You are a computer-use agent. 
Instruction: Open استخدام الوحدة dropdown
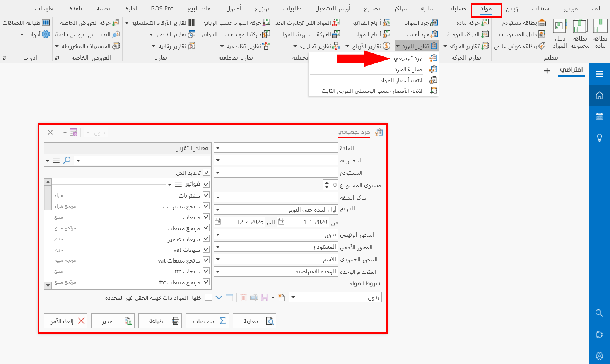point(218,272)
